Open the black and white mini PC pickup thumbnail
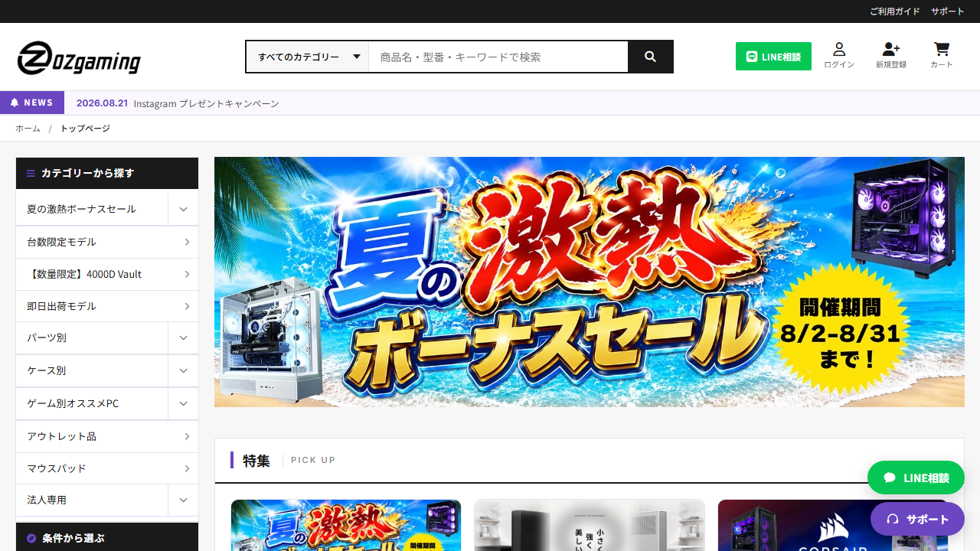The image size is (980, 551). (x=590, y=525)
